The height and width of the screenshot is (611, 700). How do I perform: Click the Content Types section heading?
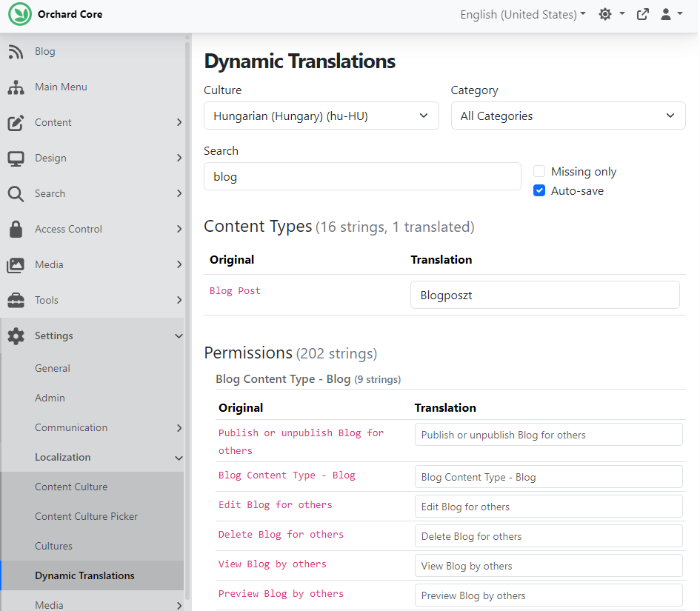pos(258,227)
